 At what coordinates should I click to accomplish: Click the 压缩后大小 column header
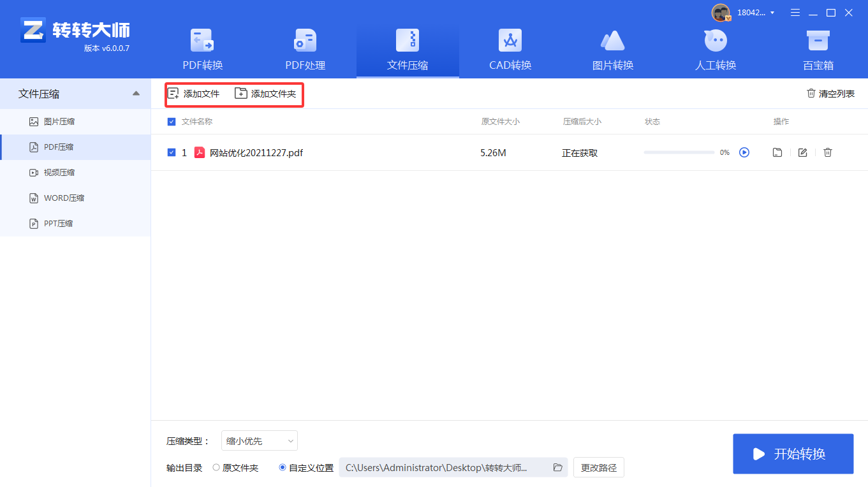click(x=582, y=122)
